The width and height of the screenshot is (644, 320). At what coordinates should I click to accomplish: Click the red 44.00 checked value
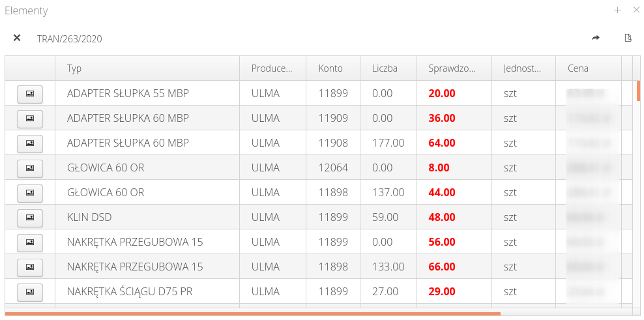[441, 192]
